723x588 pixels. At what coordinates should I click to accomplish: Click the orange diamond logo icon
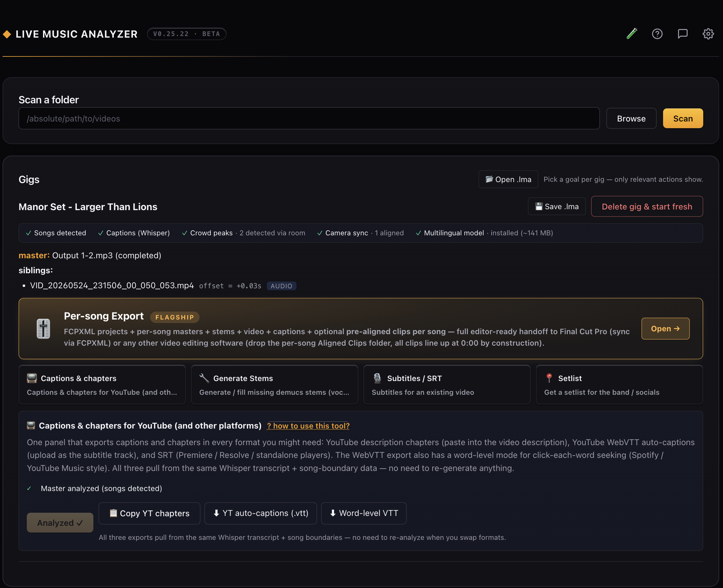7,34
